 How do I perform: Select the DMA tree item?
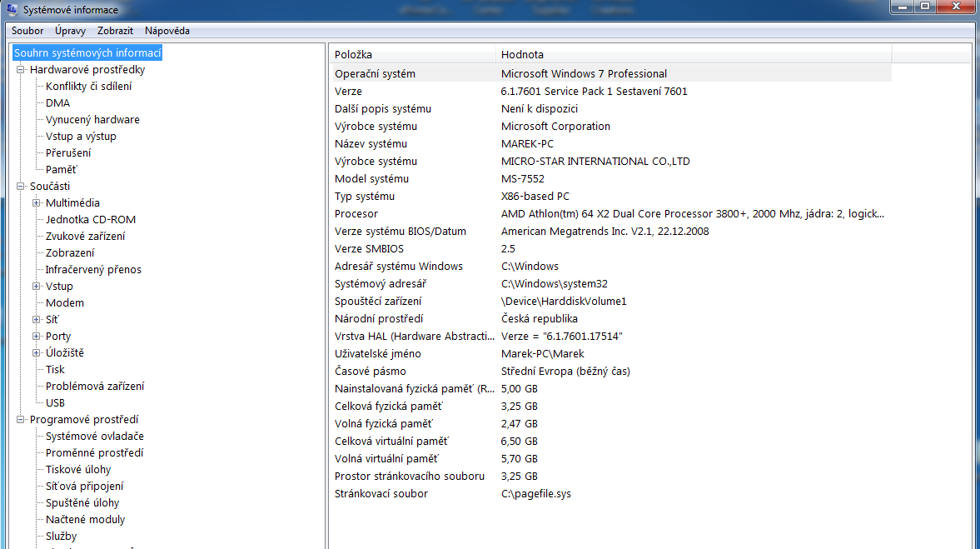(57, 103)
